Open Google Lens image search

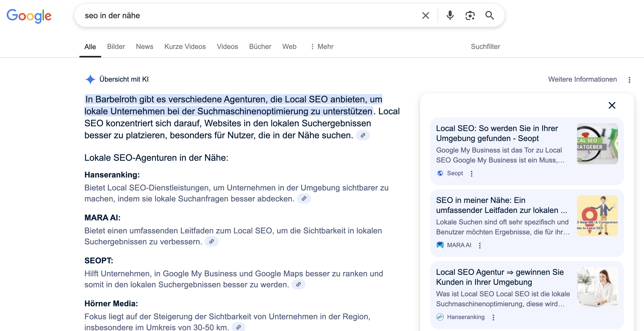[x=470, y=15]
